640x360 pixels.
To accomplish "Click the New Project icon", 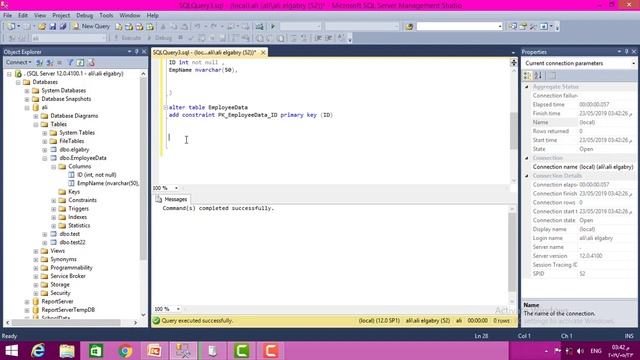I will (x=11, y=27).
